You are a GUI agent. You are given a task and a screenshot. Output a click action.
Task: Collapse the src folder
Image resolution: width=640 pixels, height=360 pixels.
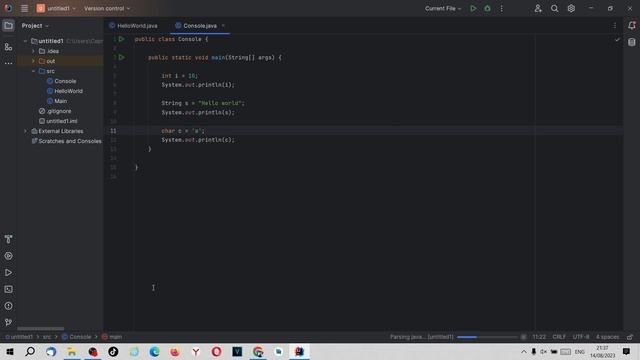pyautogui.click(x=33, y=71)
